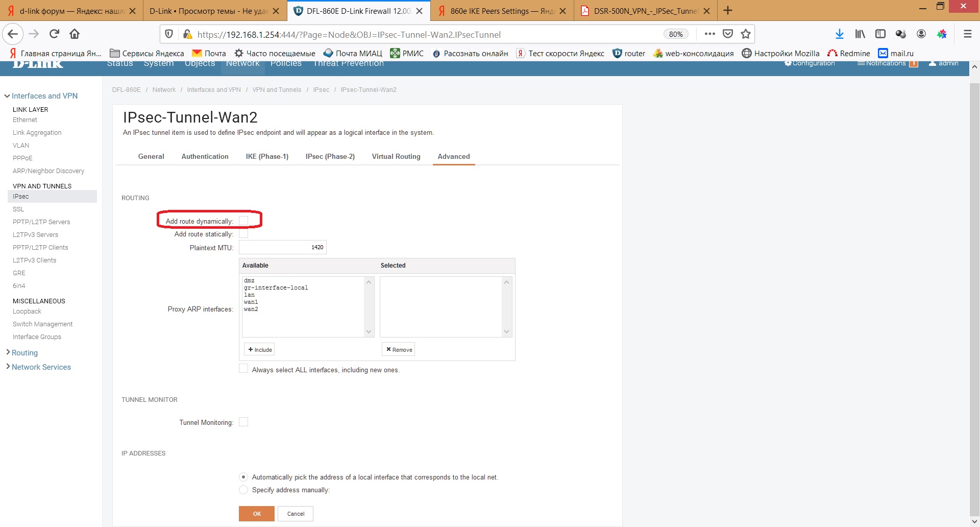Enable the Add route dynamically checkbox
Screen dimensions: 980x527
(243, 221)
